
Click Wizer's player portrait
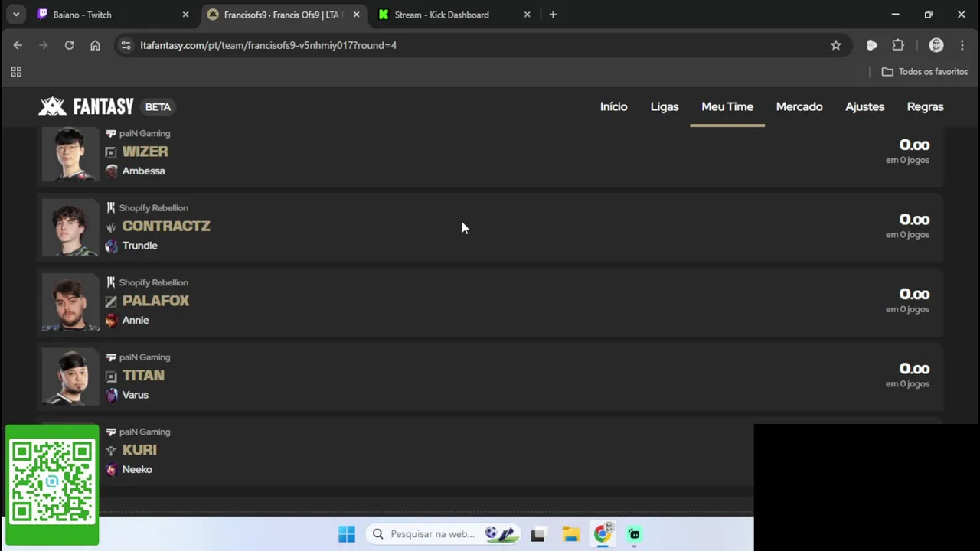click(x=70, y=154)
